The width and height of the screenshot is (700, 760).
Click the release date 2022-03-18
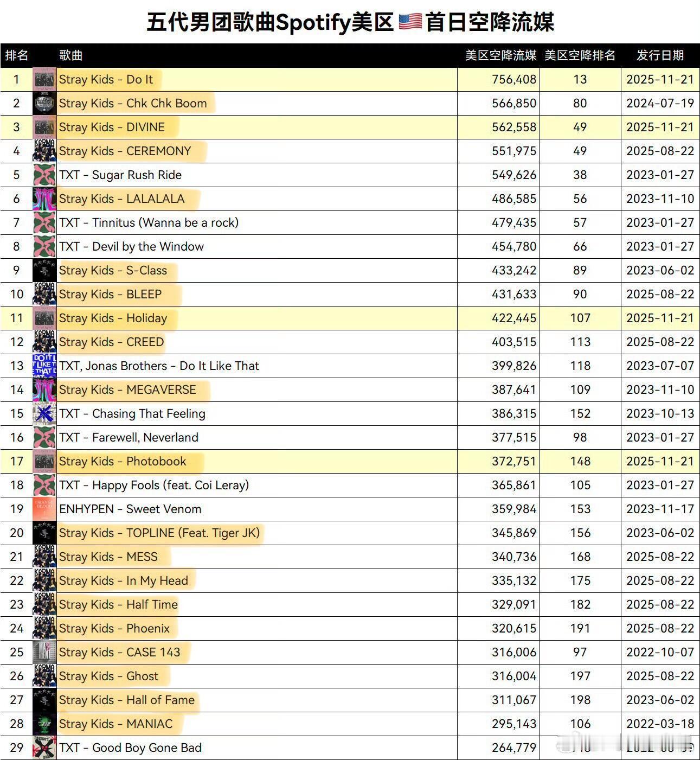[660, 724]
